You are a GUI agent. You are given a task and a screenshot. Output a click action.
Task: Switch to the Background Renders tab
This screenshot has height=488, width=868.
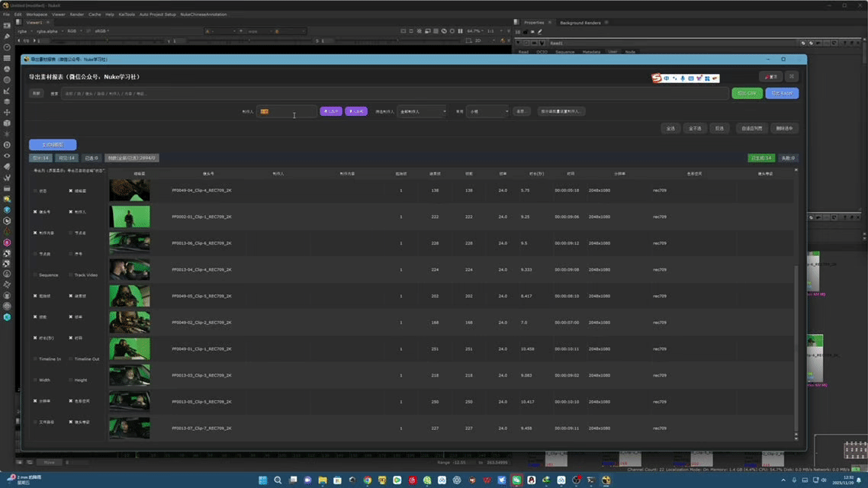(580, 23)
